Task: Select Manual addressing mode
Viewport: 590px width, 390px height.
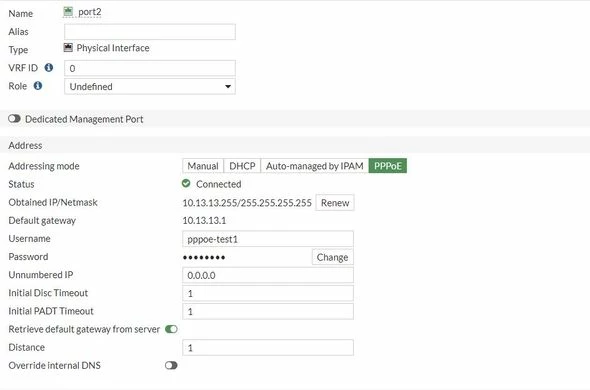Action: pyautogui.click(x=203, y=166)
